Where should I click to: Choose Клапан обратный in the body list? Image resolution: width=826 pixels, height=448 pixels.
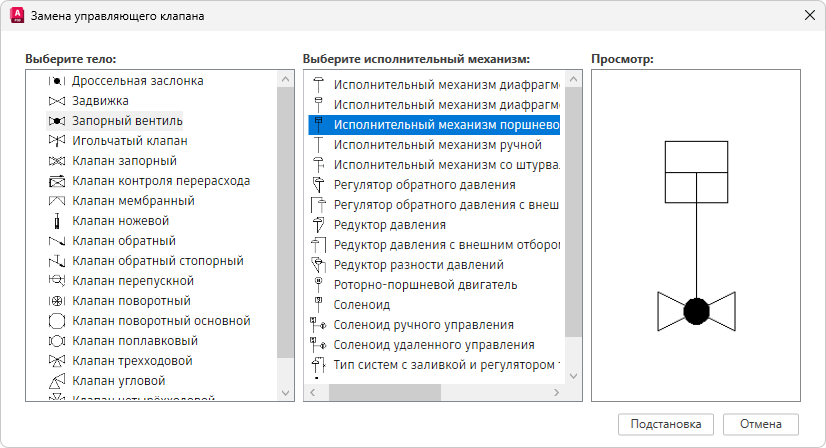(x=124, y=241)
